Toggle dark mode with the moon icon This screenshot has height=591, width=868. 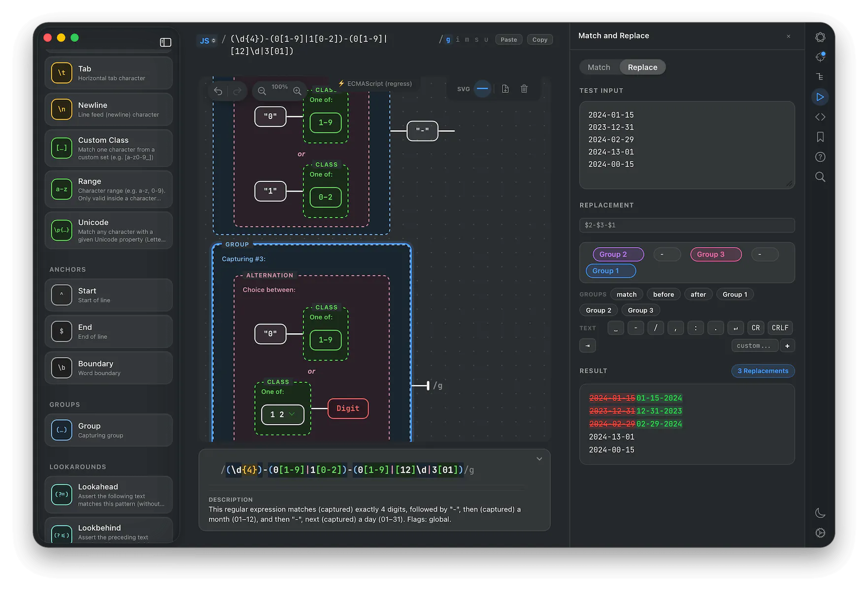(820, 513)
